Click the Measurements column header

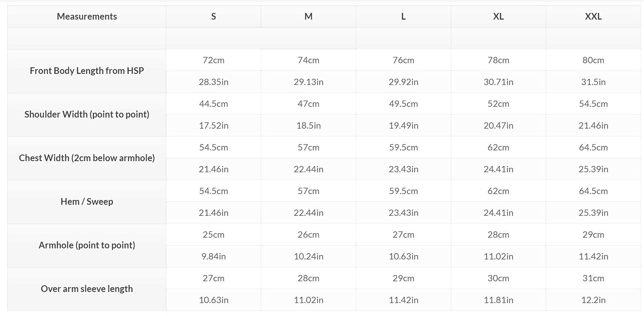pyautogui.click(x=87, y=16)
